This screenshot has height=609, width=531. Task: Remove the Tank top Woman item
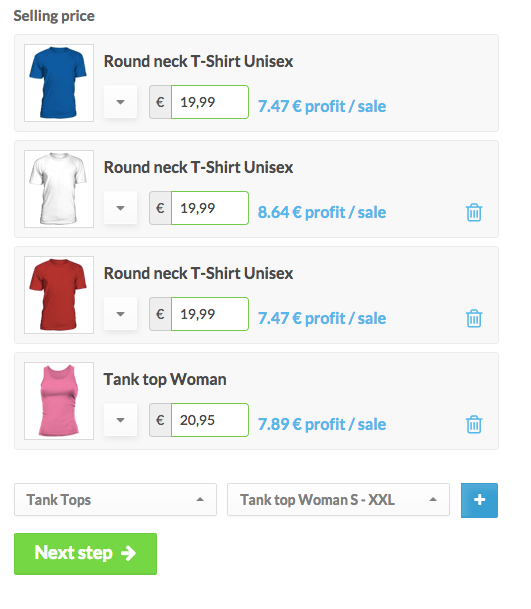coord(474,425)
